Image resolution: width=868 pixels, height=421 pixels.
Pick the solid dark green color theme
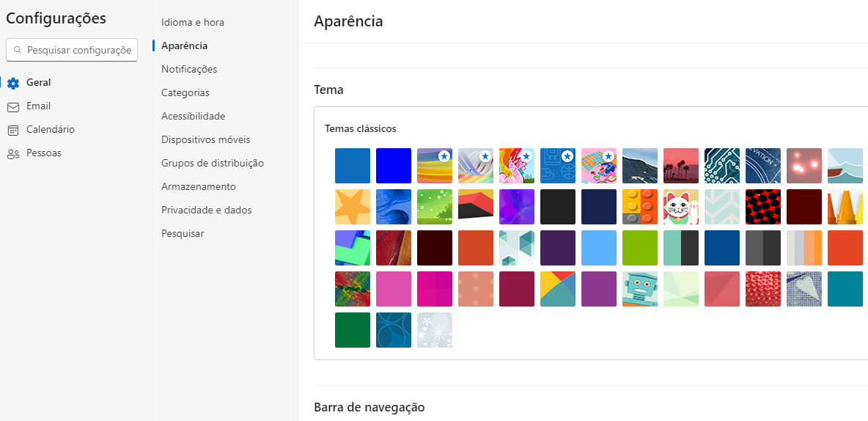[x=353, y=330]
